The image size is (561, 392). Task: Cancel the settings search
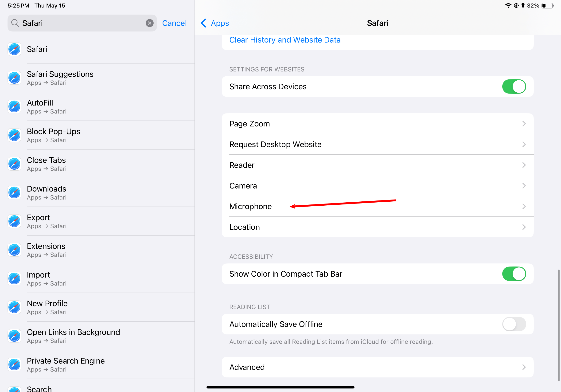click(x=174, y=23)
